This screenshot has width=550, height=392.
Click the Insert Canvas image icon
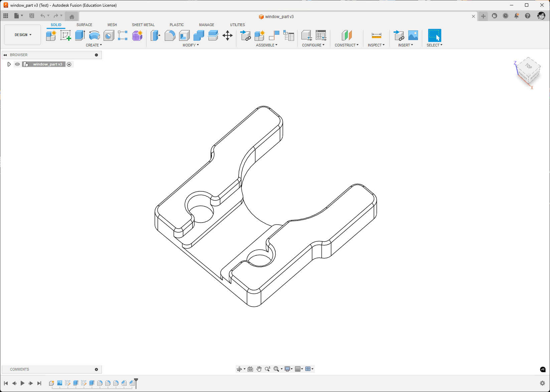pyautogui.click(x=413, y=35)
